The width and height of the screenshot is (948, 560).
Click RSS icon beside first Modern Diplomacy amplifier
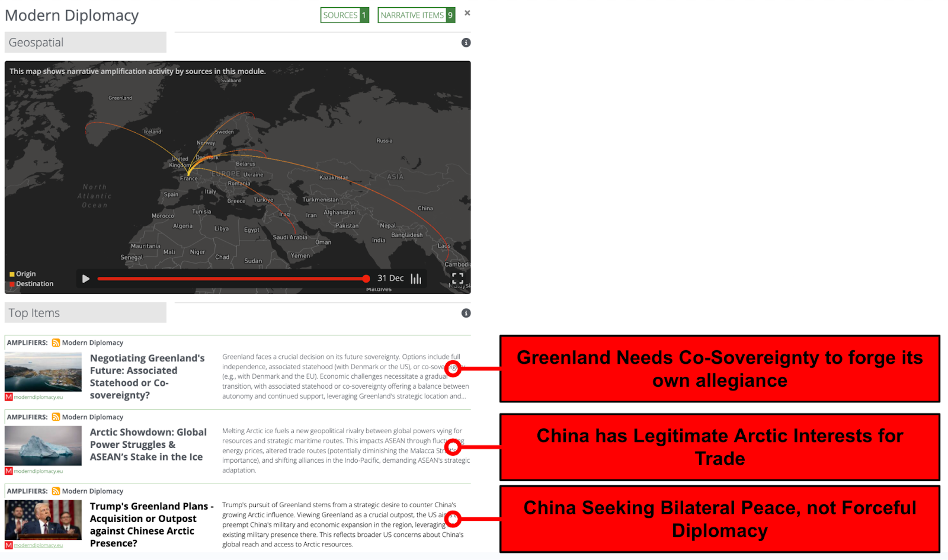pyautogui.click(x=56, y=343)
